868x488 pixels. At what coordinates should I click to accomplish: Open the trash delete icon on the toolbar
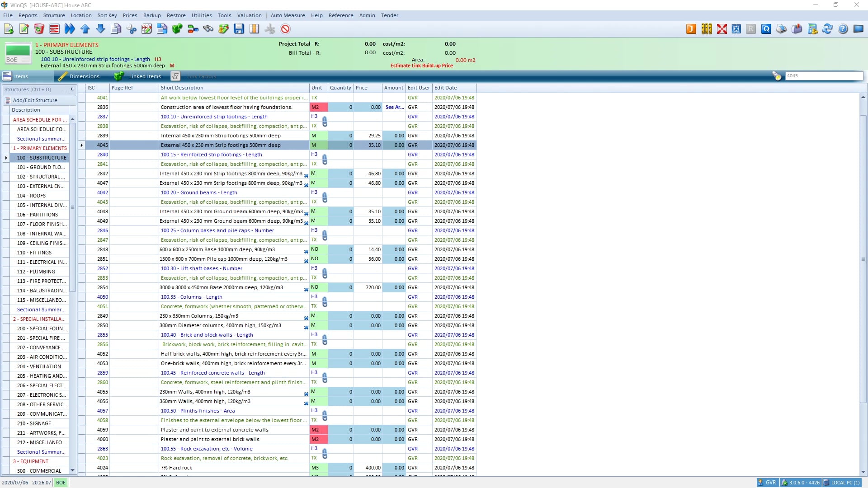click(39, 29)
